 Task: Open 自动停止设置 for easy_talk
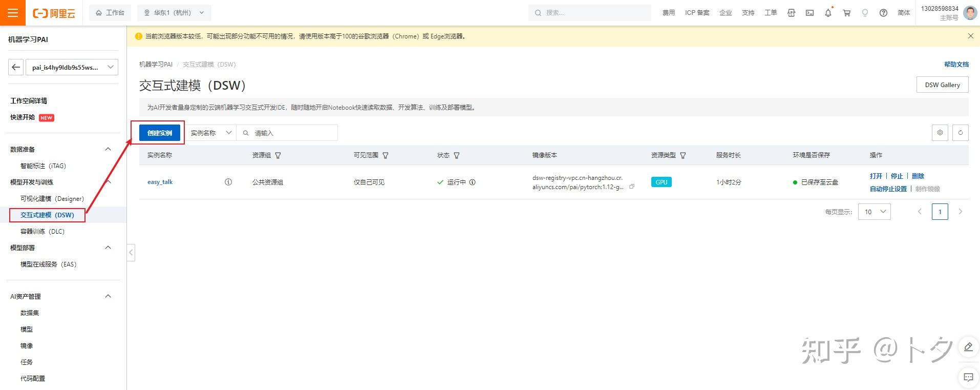tap(888, 189)
